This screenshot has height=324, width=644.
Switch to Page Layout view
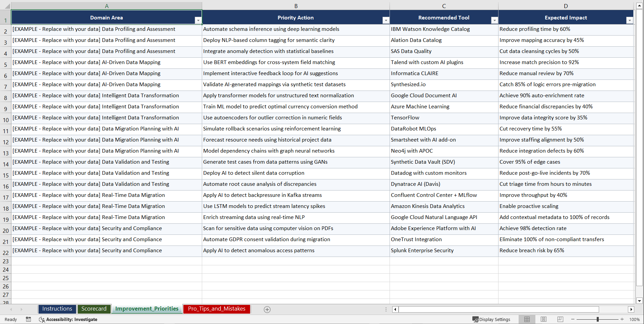[x=543, y=319]
